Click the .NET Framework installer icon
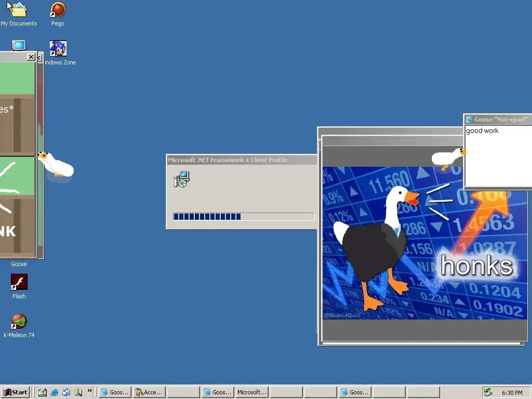Screen dimensions: 532x399 tap(181, 179)
